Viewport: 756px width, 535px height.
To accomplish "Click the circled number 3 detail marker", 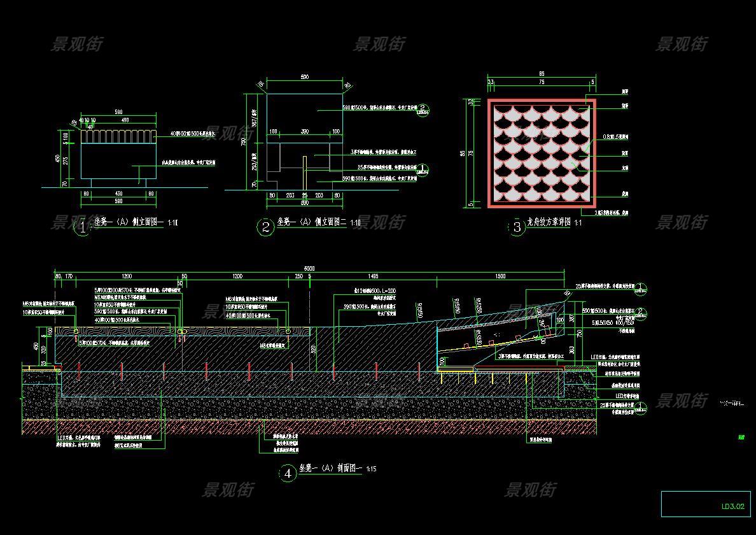I will click(516, 228).
